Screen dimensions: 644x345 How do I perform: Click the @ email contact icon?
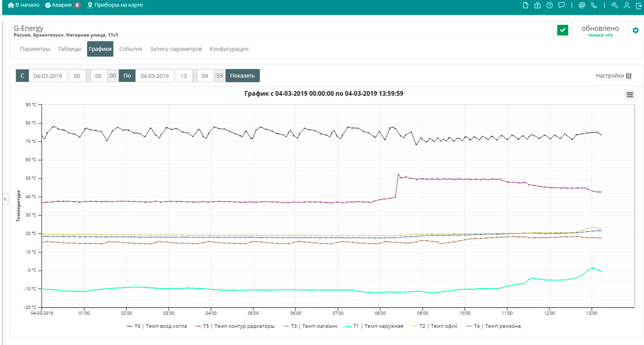(x=582, y=5)
